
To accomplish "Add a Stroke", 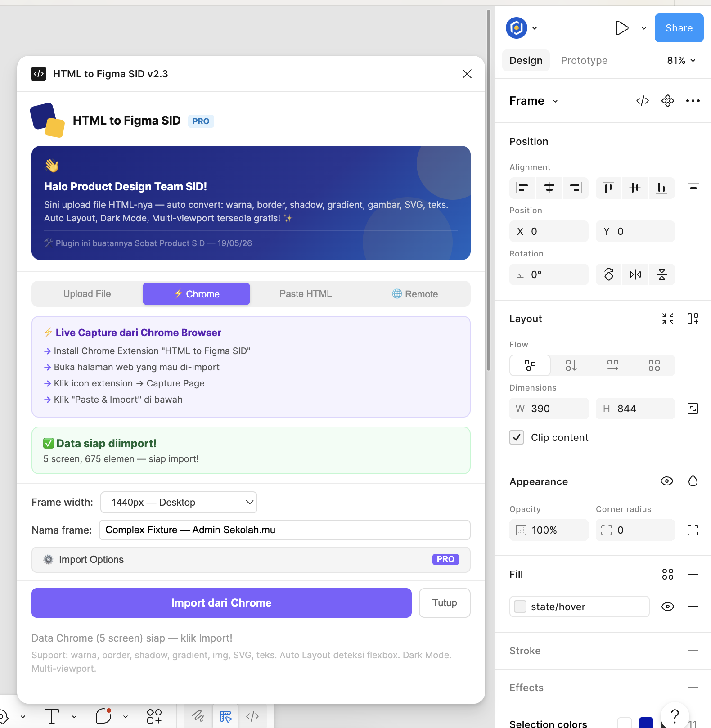I will (x=693, y=651).
